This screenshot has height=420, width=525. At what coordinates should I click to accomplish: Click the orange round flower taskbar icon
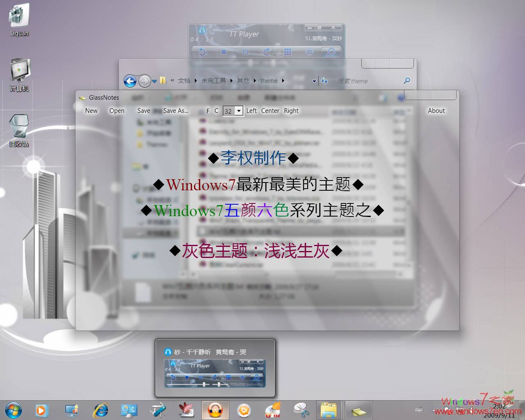[244, 410]
